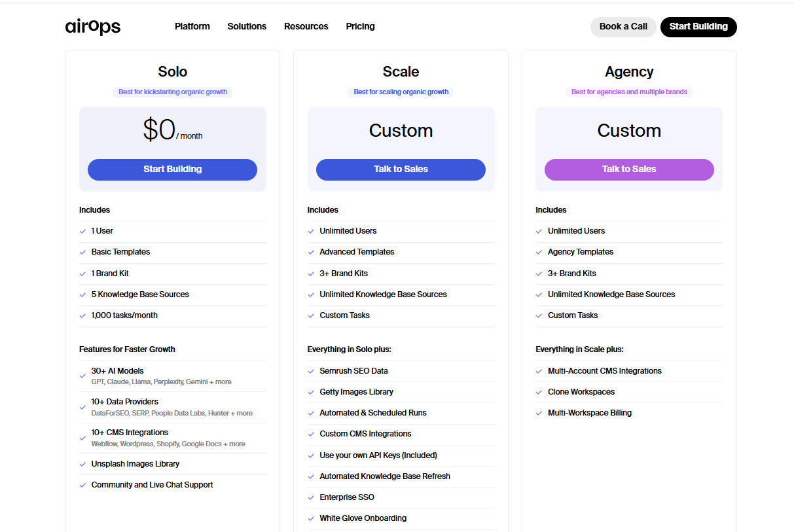794x532 pixels.
Task: Click Book a Call
Action: click(x=623, y=27)
